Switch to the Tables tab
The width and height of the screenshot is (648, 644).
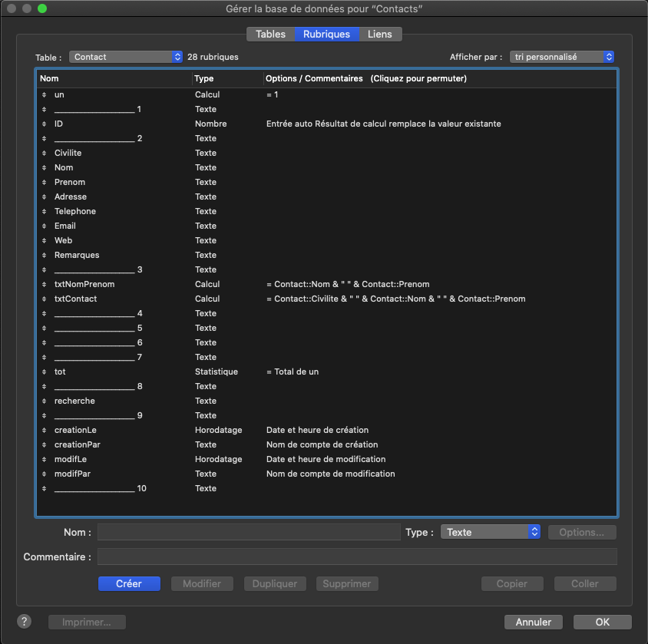click(x=270, y=35)
